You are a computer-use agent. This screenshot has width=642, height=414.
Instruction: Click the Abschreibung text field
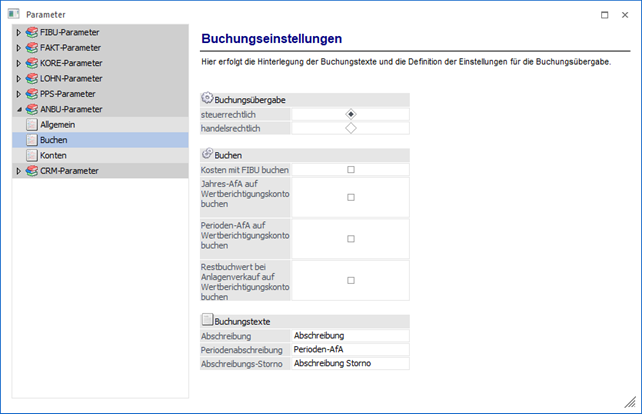[x=350, y=336]
